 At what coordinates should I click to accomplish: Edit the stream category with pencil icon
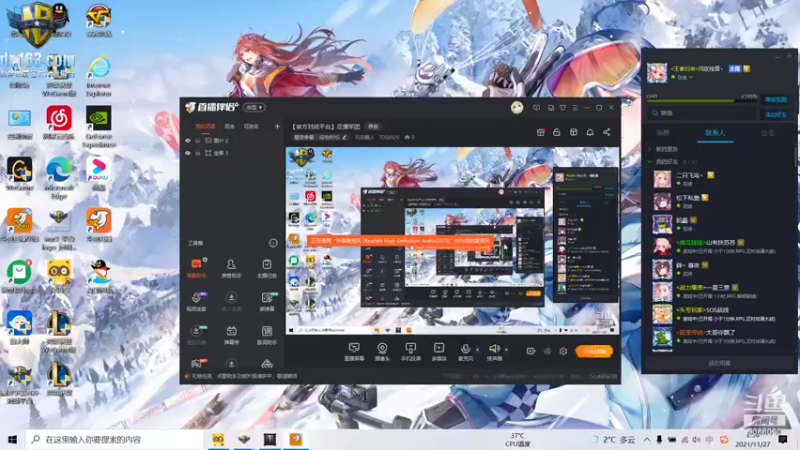click(x=345, y=137)
